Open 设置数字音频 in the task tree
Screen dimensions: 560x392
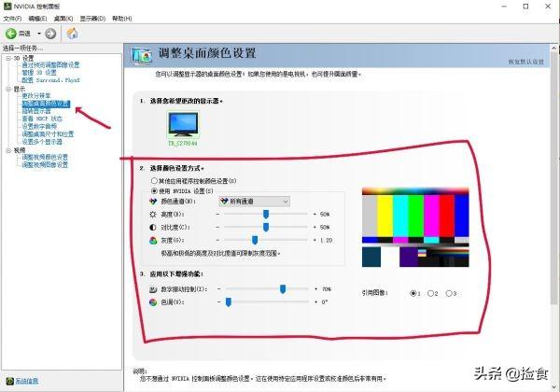pyautogui.click(x=39, y=126)
